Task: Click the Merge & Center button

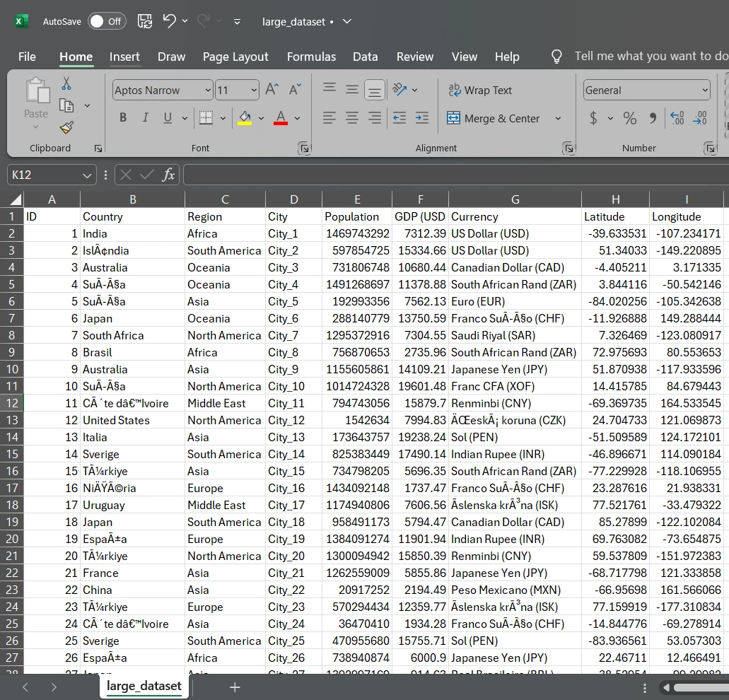Action: click(494, 118)
